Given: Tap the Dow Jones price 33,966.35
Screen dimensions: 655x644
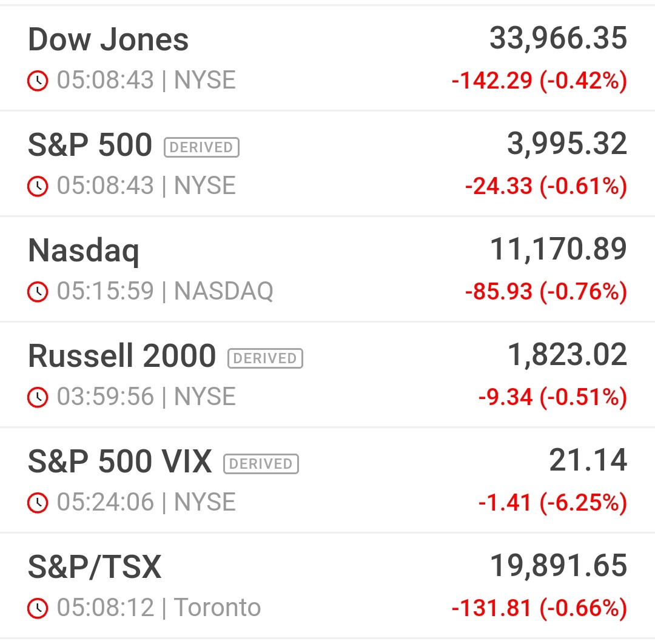Looking at the screenshot, I should 558,39.
